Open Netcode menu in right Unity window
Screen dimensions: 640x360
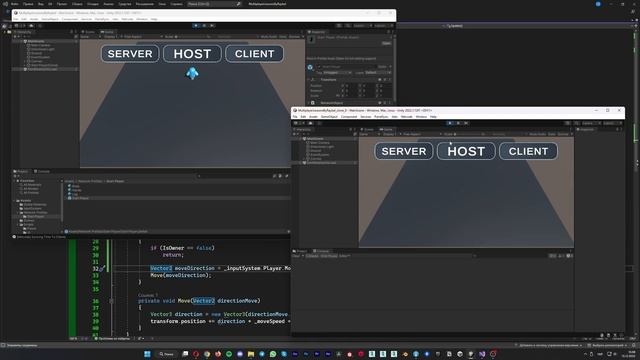(x=407, y=117)
